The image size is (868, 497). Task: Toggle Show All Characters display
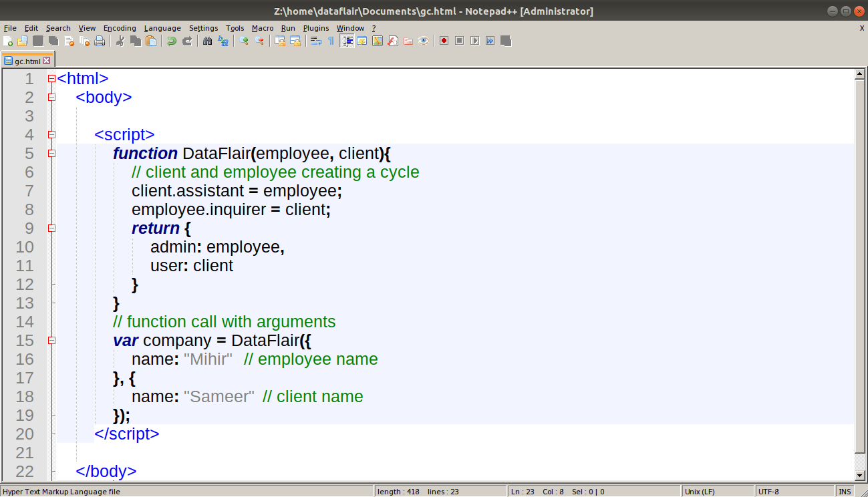tap(330, 41)
